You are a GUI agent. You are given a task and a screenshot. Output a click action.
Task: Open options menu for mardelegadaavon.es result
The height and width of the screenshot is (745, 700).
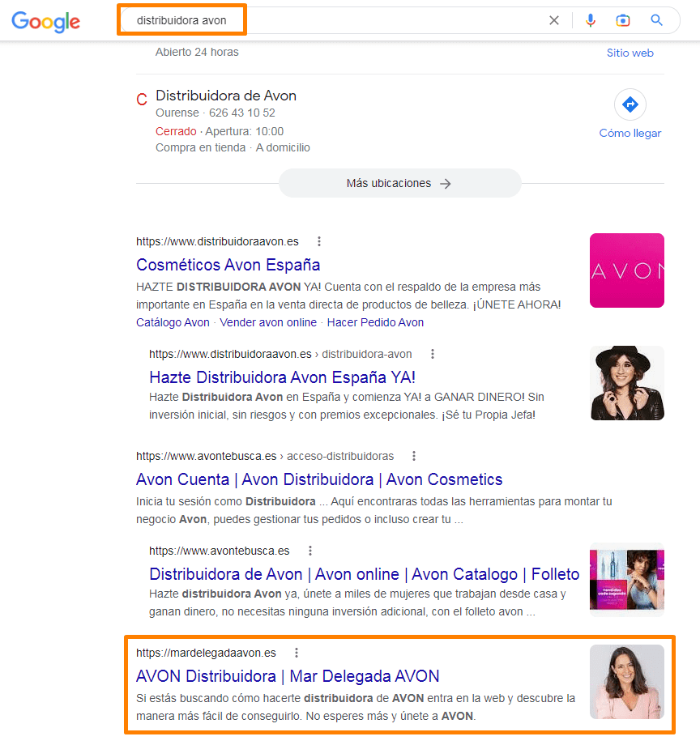coord(297,652)
